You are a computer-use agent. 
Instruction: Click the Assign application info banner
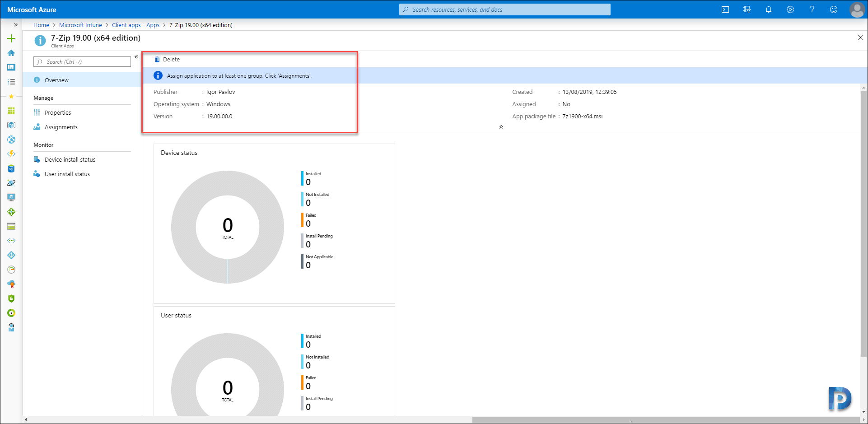click(x=504, y=75)
